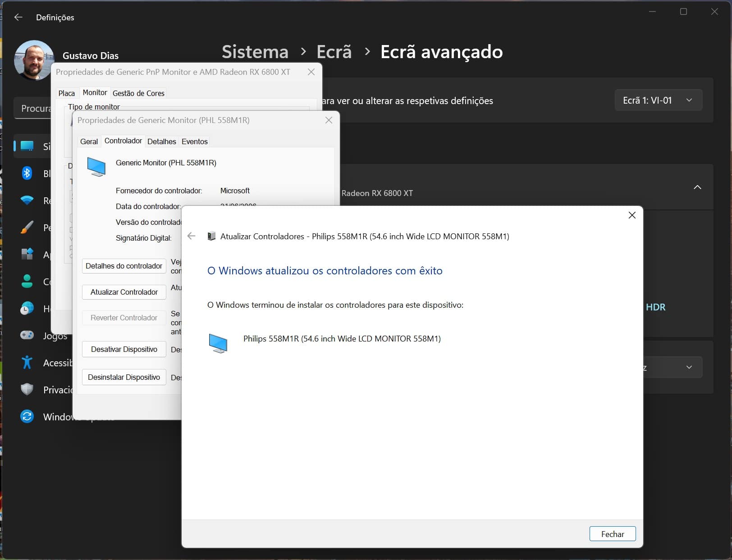Click the Accounts person icon
Viewport: 732px width, 560px height.
[x=27, y=282]
